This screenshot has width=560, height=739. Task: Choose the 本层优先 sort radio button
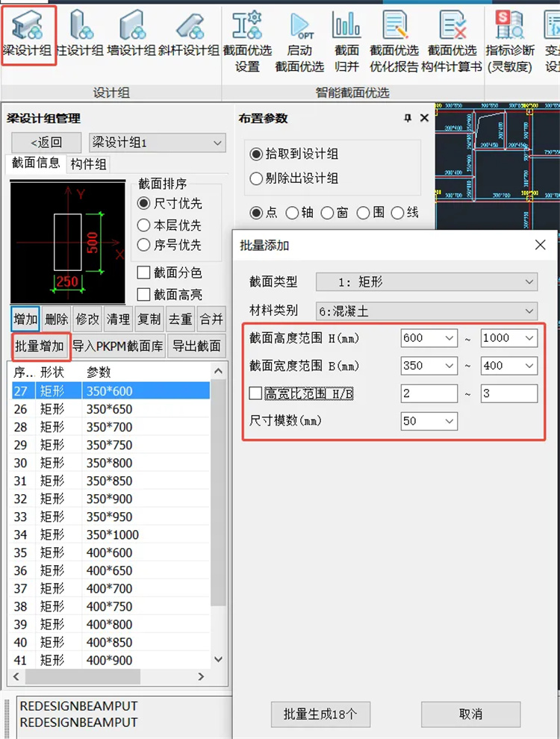click(x=144, y=225)
